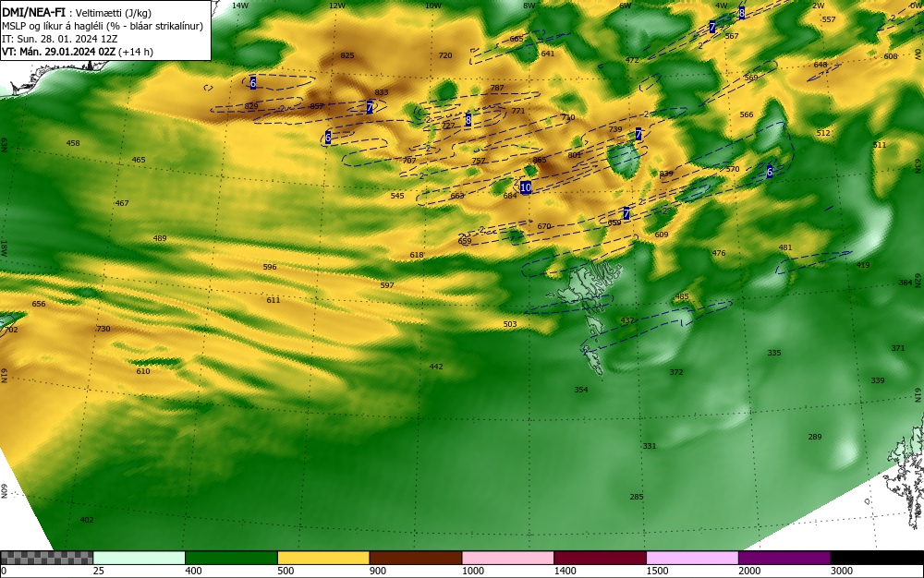Click the dark maroon 1400–1500 legend swatch
The height and width of the screenshot is (578, 924).
click(x=600, y=558)
